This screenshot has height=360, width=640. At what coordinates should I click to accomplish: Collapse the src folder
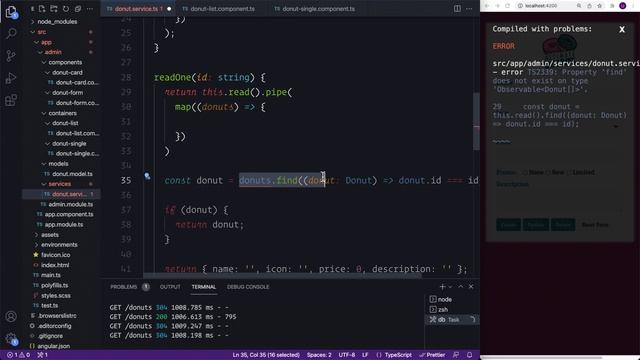42,32
